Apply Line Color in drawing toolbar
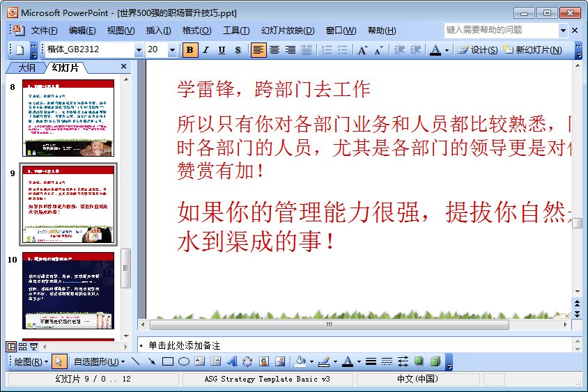 pos(324,361)
